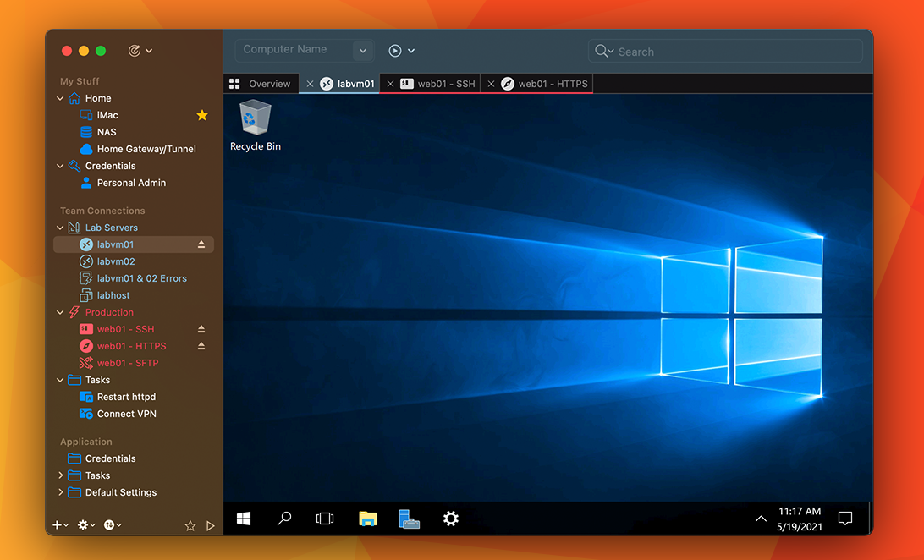Viewport: 924px width, 560px height.
Task: Disconnect labvm01 using its eject icon
Action: 201,244
